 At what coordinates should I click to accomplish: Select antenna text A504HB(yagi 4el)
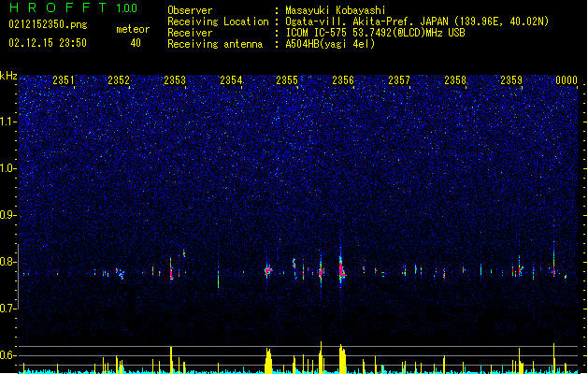click(330, 44)
